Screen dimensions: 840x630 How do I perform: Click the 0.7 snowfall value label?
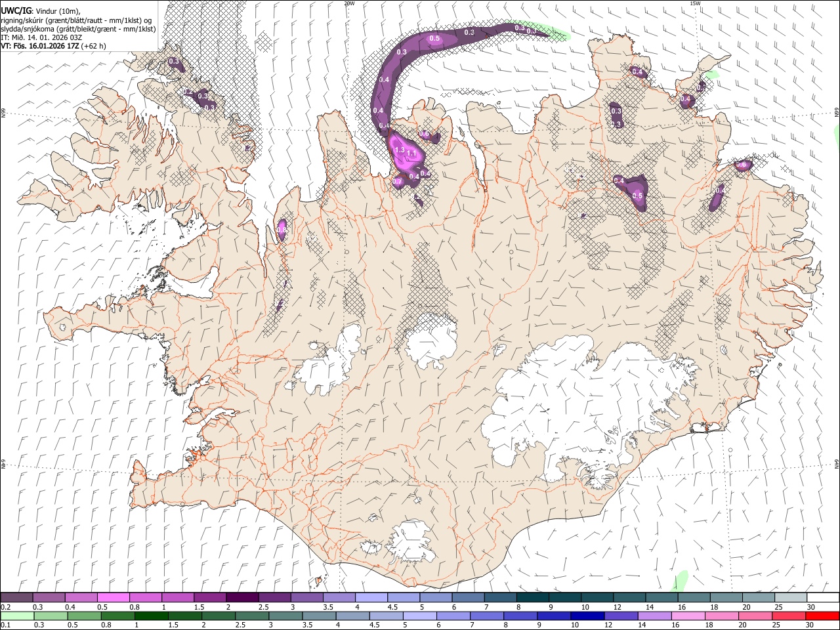397,181
